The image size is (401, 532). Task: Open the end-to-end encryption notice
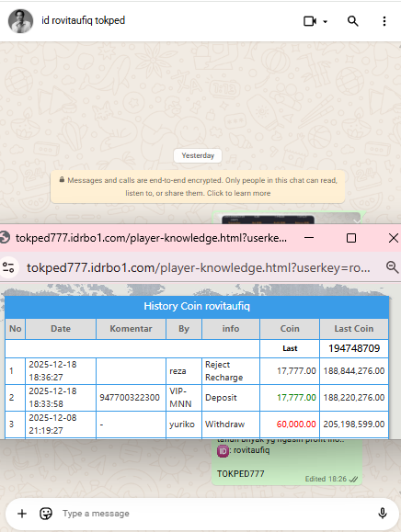(x=198, y=187)
